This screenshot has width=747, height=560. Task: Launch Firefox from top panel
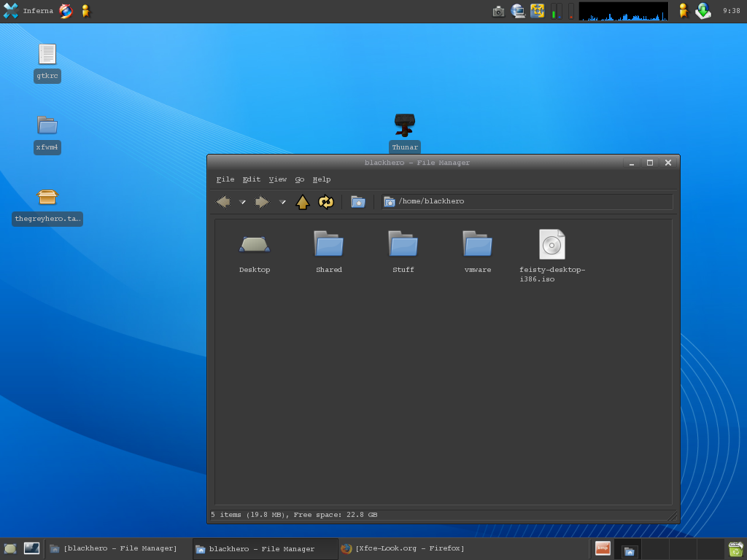point(66,11)
